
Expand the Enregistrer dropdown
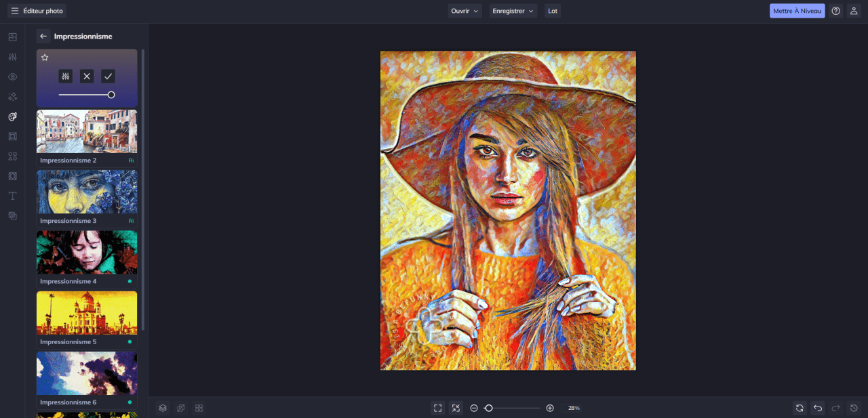[x=513, y=11]
